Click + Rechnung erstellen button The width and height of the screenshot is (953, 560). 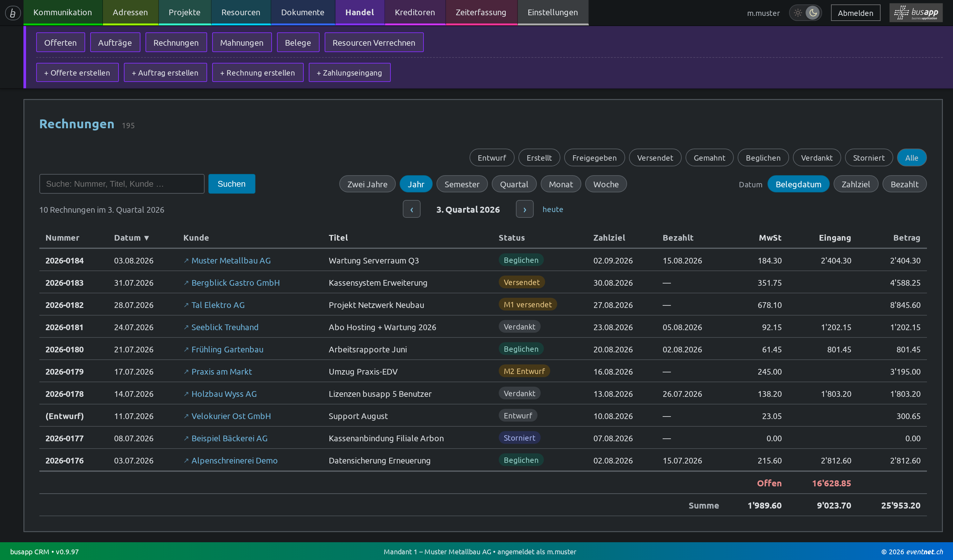pyautogui.click(x=258, y=73)
